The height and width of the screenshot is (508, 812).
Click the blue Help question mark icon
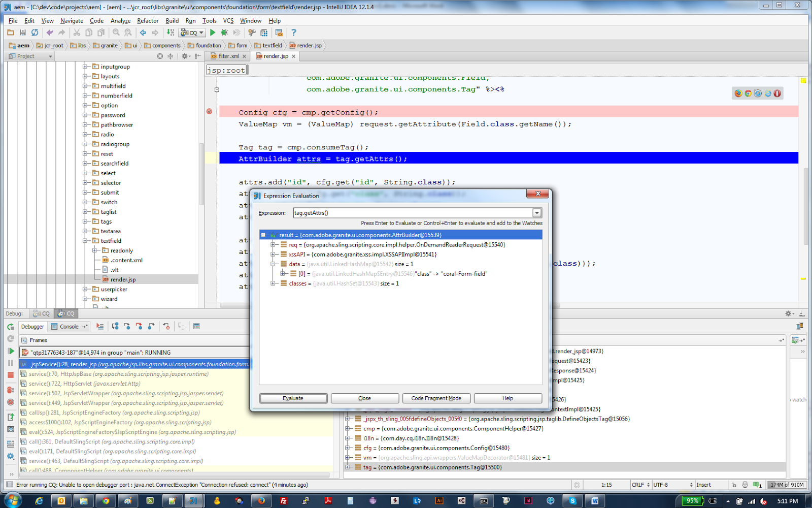[x=294, y=33]
